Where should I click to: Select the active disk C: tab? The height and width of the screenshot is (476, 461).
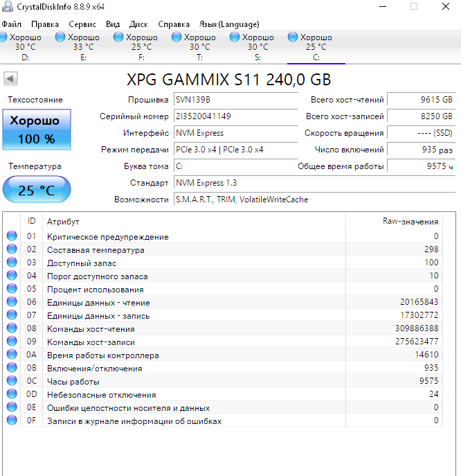(316, 47)
